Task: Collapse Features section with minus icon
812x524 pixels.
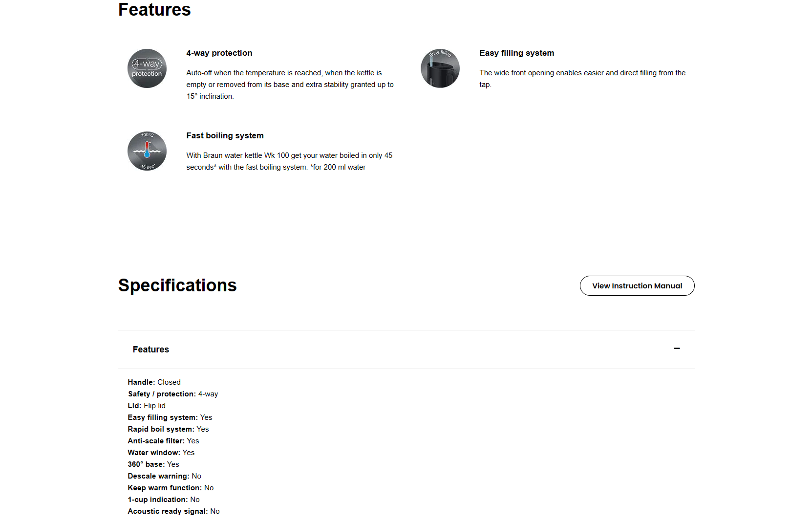Action: pos(677,349)
